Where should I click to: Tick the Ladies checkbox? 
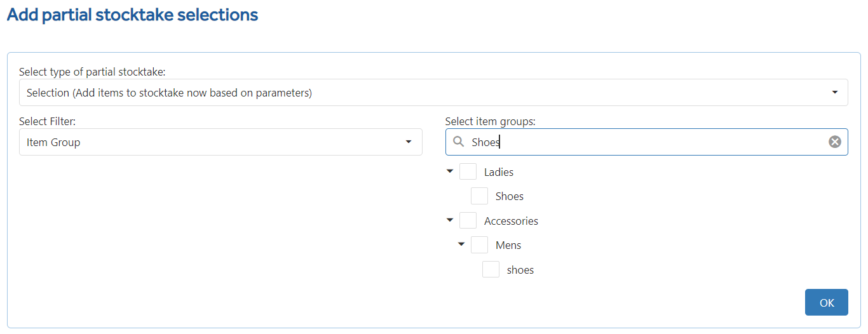pyautogui.click(x=468, y=171)
